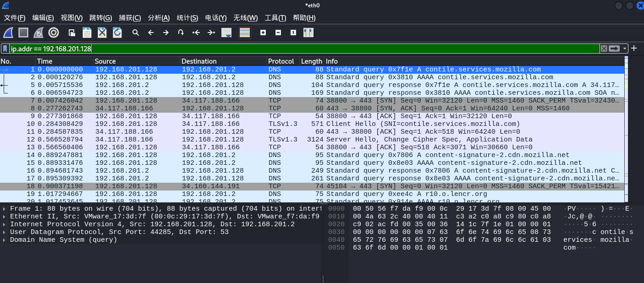Screen dimensions: 644x283
Task: Stop the running packet capture
Action: [23, 33]
